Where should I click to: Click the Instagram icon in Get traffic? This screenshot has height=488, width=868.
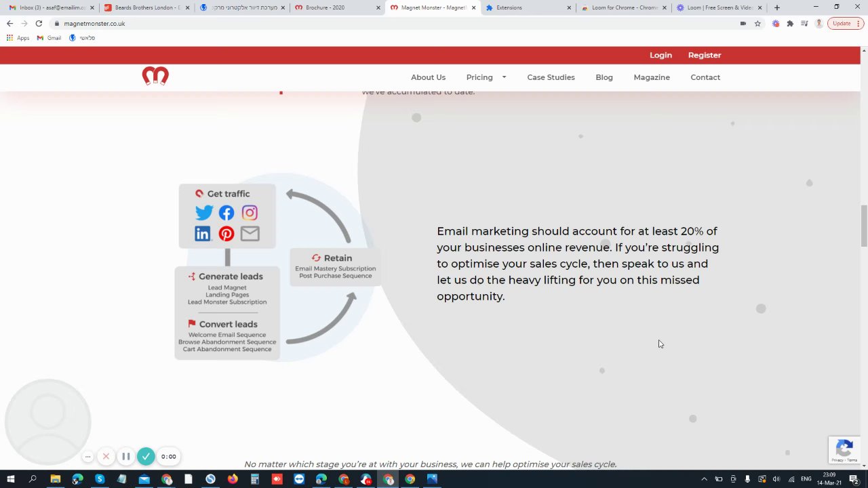250,213
